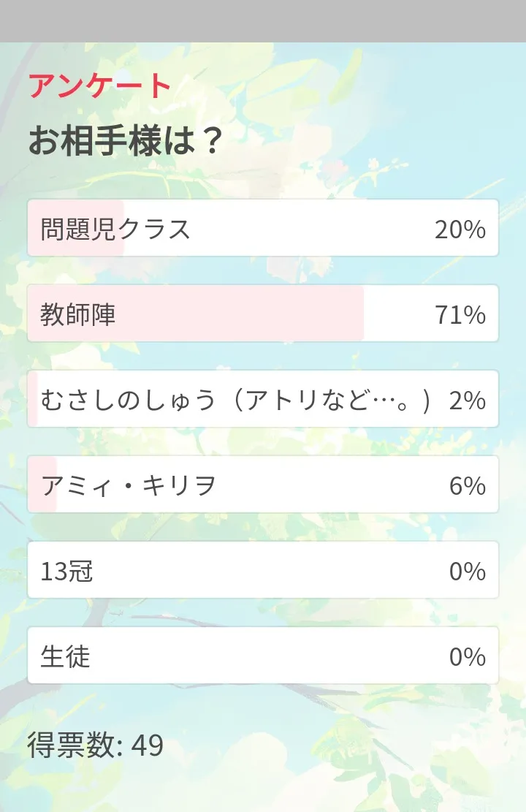Viewport: 526px width, 812px height.
Task: Select the 13冠 option
Action: (67, 572)
